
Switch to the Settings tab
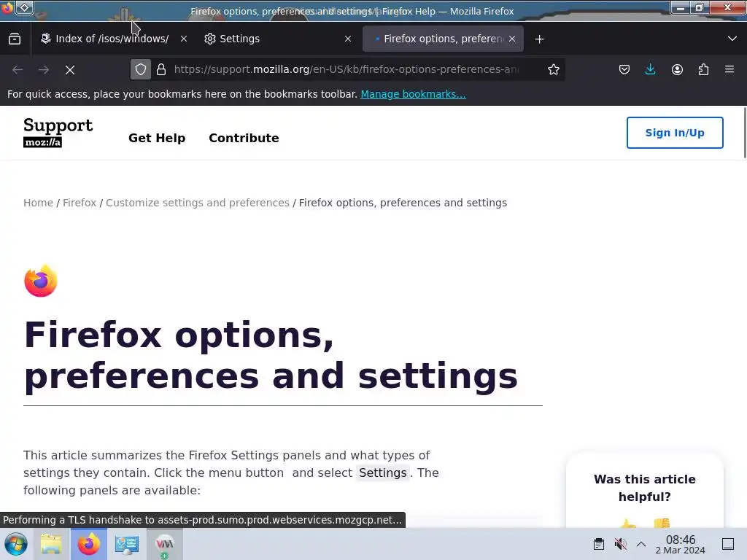point(277,39)
